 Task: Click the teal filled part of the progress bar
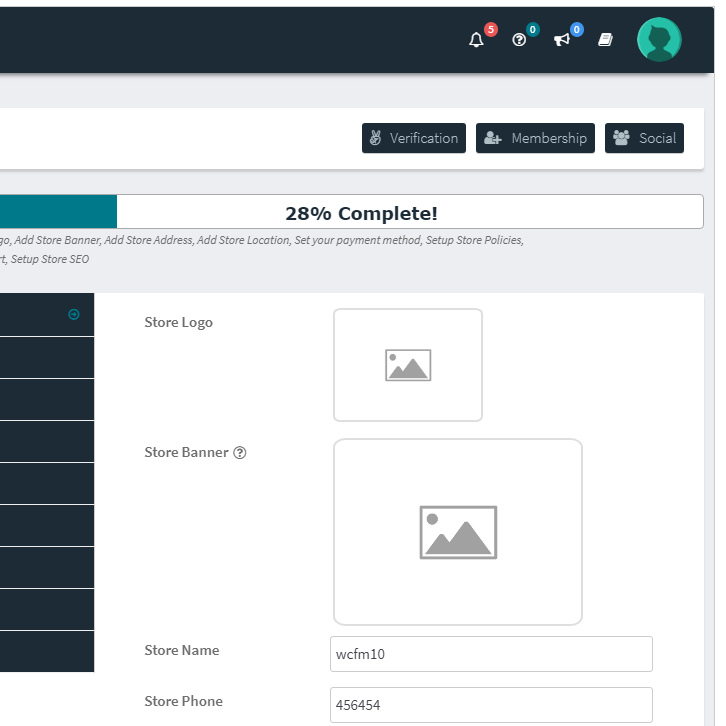[58, 212]
